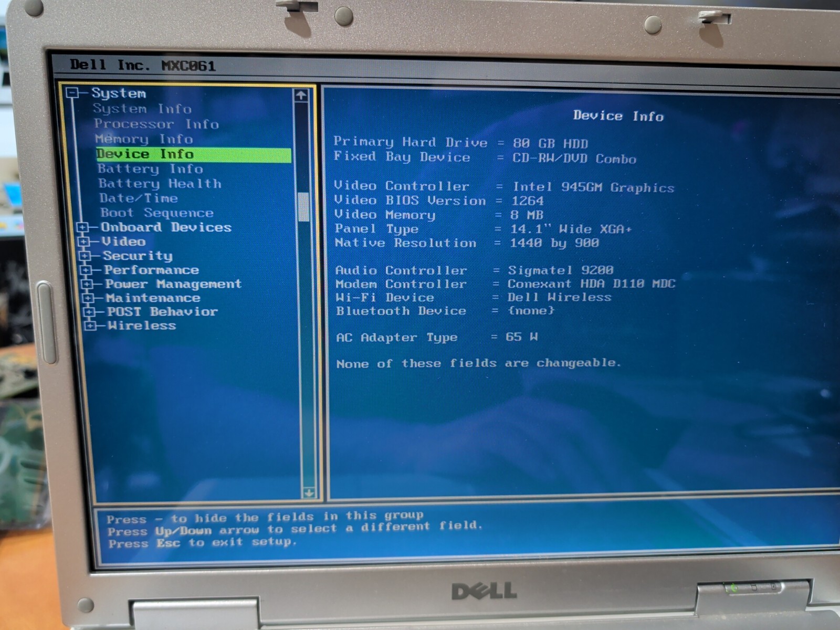Click the Video BIOS Version '1264' value
The width and height of the screenshot is (840, 630).
pos(528,201)
